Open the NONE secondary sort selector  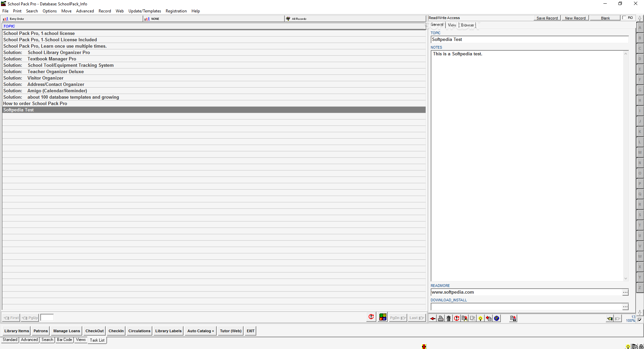click(x=214, y=19)
